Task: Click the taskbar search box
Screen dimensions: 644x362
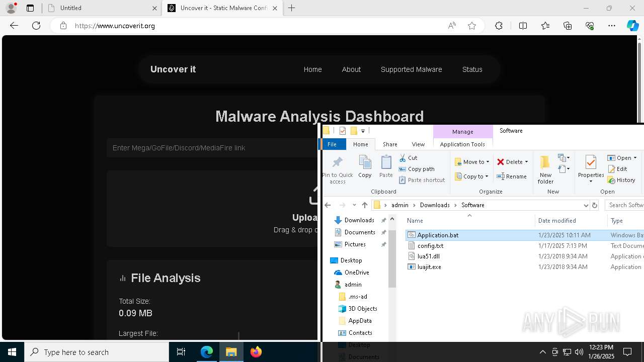Action: pyautogui.click(x=97, y=352)
